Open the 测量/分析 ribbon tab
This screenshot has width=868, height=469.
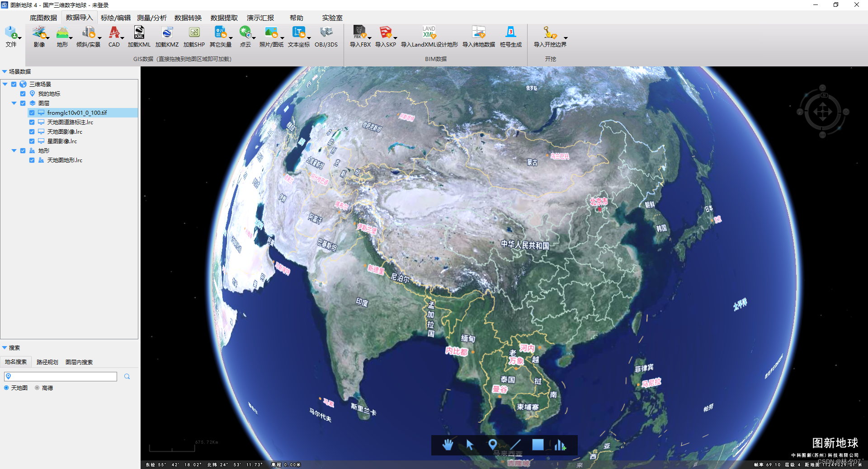coord(151,18)
